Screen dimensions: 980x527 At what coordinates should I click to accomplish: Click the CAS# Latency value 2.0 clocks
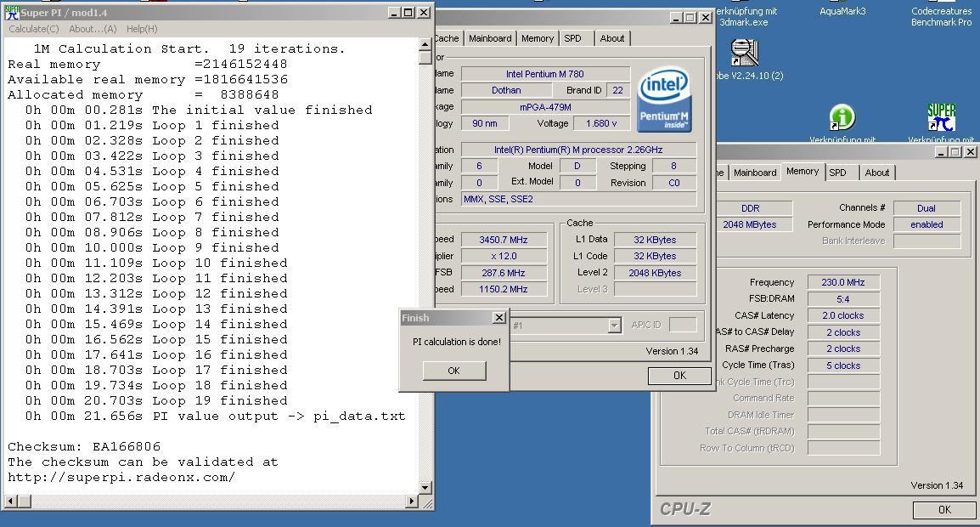843,315
